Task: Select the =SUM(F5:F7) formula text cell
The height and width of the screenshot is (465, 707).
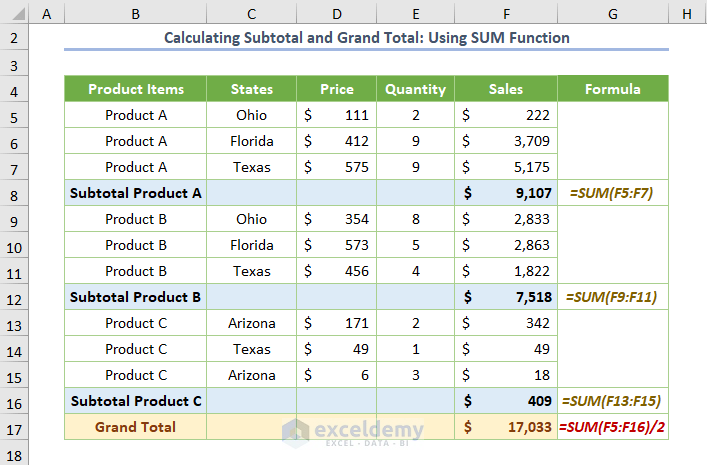Action: point(611,193)
